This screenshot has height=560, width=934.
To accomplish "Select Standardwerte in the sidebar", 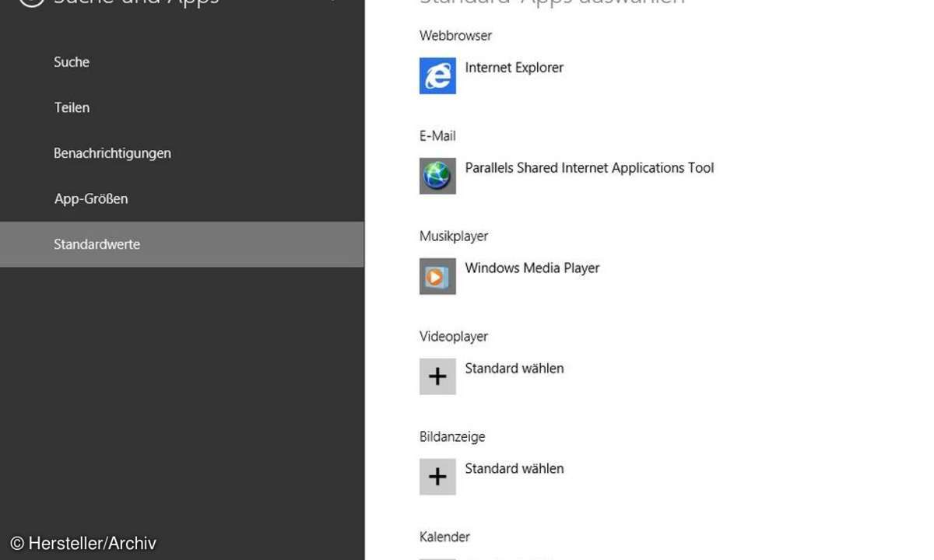I will (182, 244).
